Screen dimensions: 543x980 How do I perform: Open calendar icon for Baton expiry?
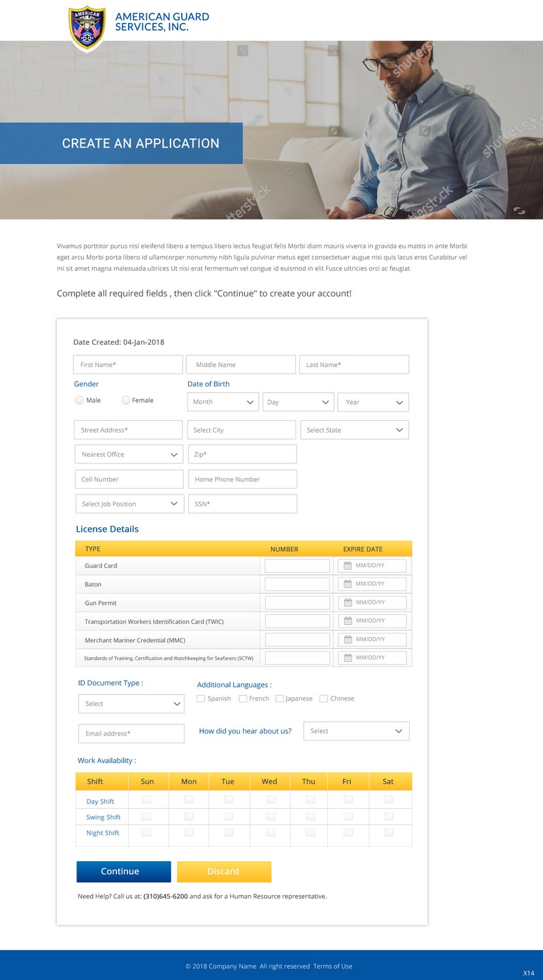tap(348, 584)
